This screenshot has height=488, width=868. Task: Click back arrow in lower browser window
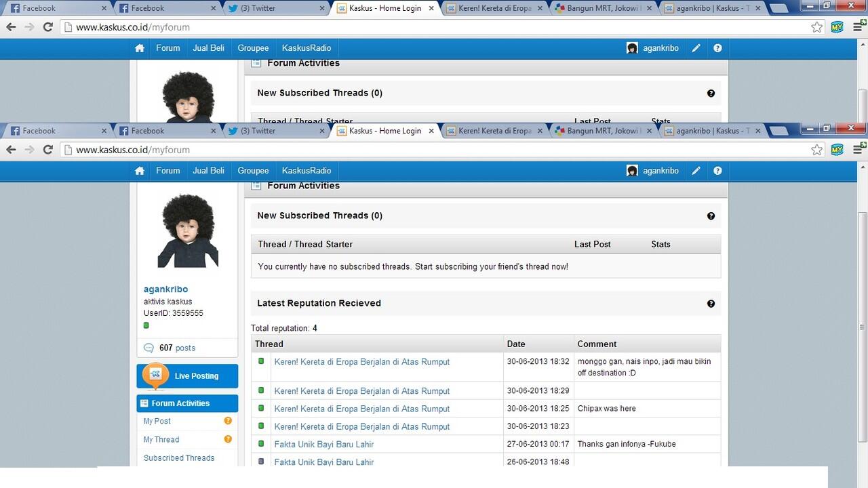pos(11,150)
